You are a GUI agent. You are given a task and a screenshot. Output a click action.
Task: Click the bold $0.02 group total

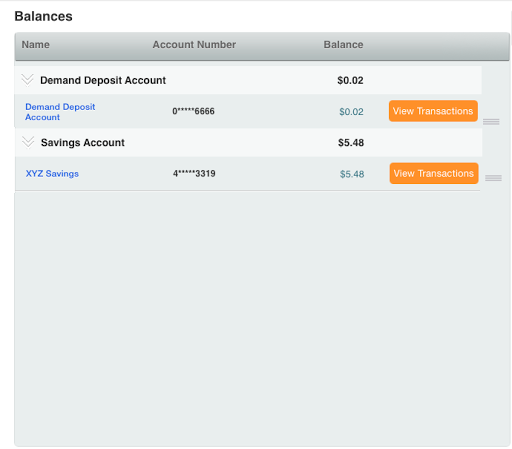[x=350, y=80]
